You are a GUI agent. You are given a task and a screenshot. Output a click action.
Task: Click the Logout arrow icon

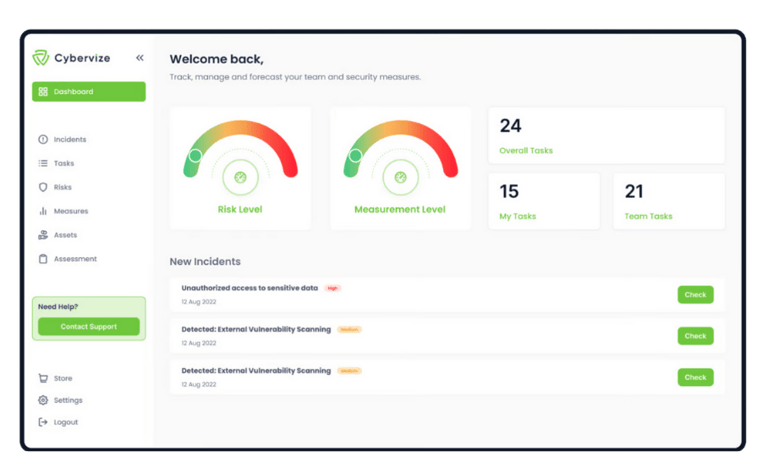coord(43,422)
